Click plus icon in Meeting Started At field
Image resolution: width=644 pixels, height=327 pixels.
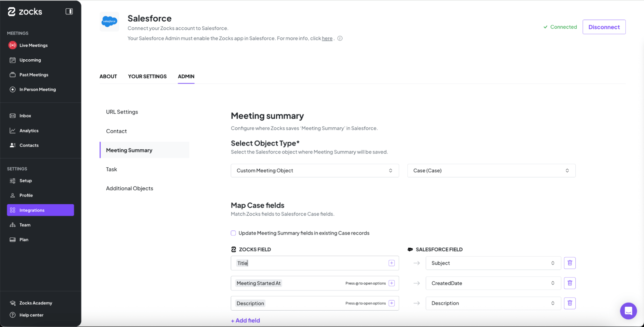pyautogui.click(x=391, y=283)
